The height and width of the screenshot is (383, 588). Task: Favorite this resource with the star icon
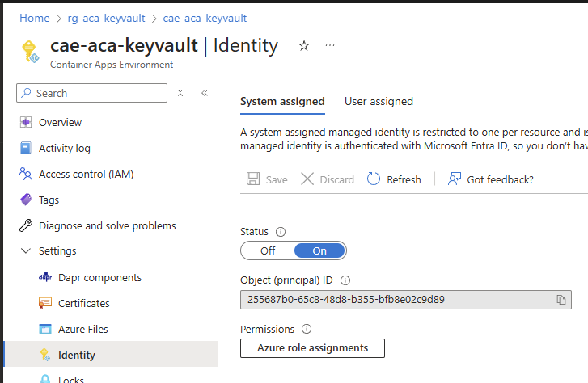304,46
